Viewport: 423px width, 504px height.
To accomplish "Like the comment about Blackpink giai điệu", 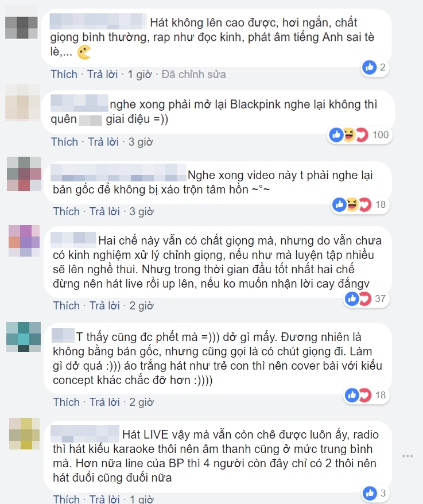I will [x=65, y=142].
